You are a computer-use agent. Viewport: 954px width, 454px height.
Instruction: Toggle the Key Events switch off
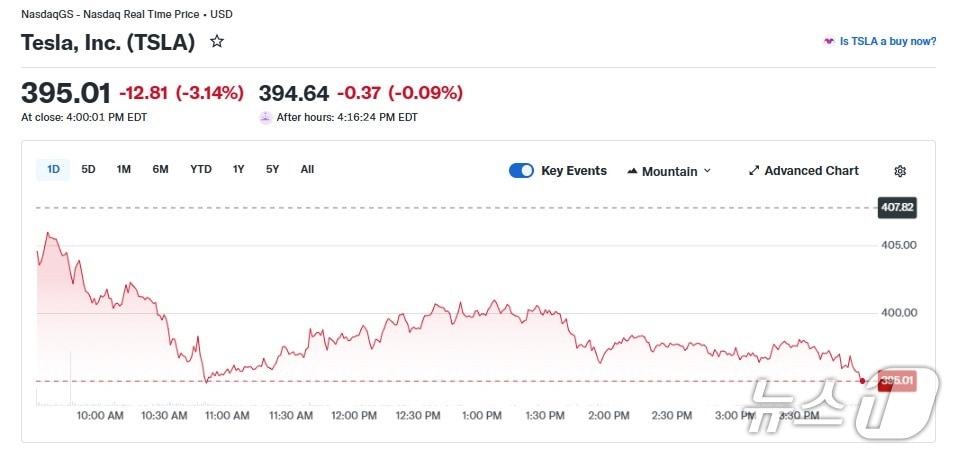click(521, 171)
